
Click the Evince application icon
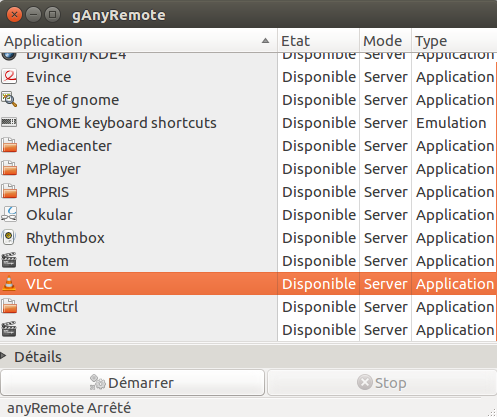[x=9, y=77]
